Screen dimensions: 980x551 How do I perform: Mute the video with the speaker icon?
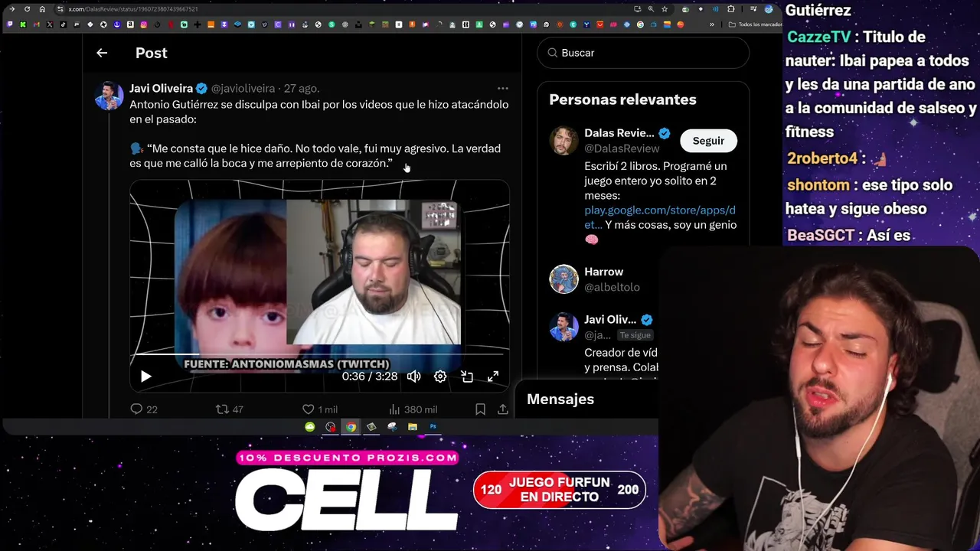413,377
